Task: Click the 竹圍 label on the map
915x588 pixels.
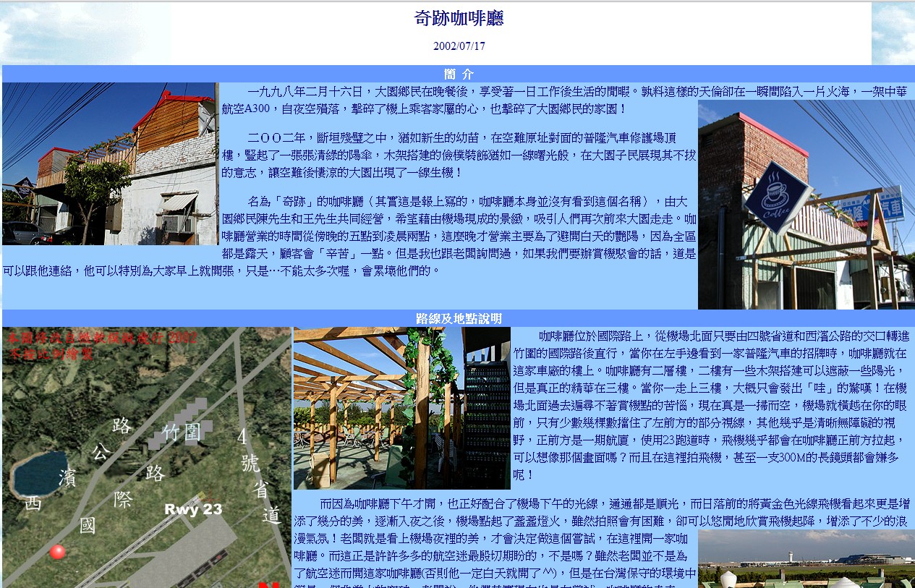Action: pyautogui.click(x=182, y=433)
